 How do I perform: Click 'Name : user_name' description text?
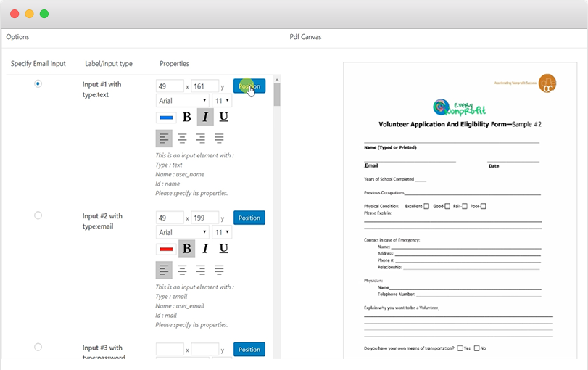pyautogui.click(x=180, y=174)
